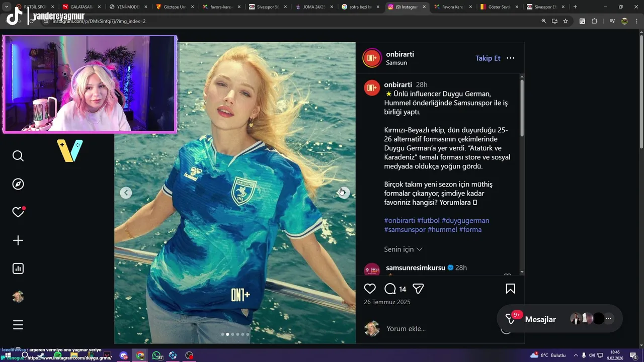Screen dimensions: 644x362
Task: Create a new post with plus icon
Action: [18, 240]
